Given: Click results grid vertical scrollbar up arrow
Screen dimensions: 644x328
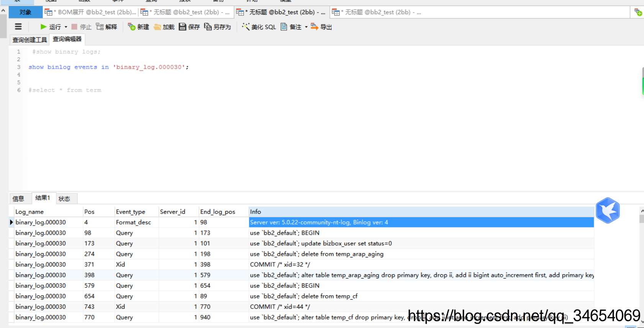Looking at the screenshot, I should point(642,211).
